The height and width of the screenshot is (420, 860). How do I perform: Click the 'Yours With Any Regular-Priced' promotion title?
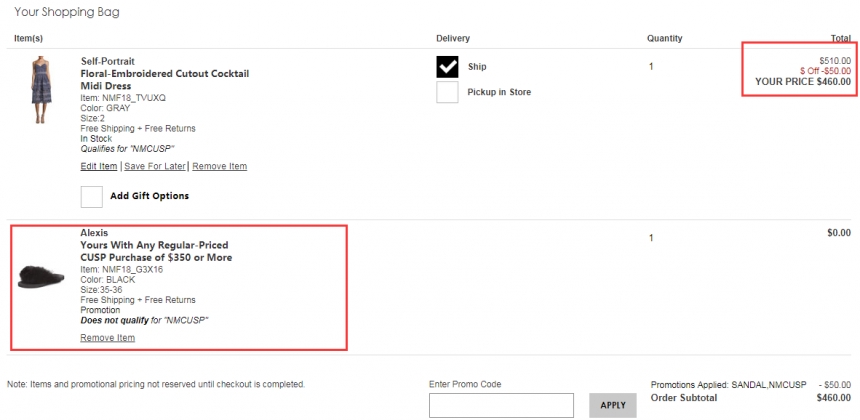[156, 251]
